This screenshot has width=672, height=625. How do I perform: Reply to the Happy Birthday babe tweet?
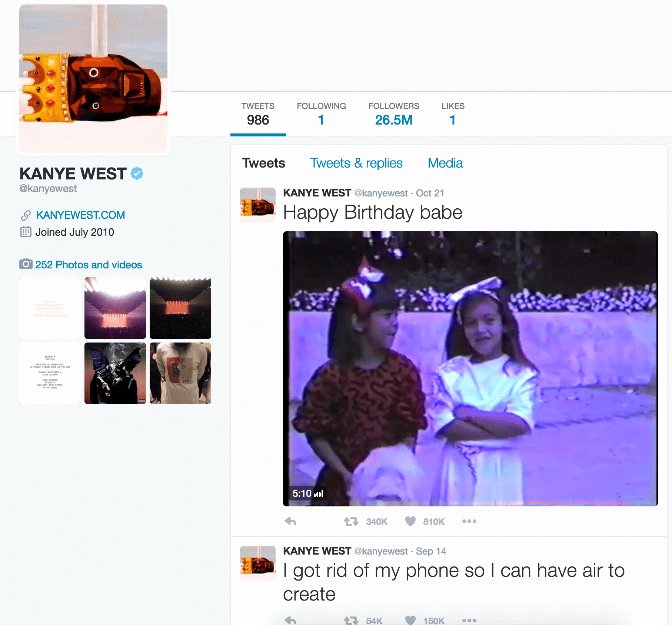click(290, 521)
